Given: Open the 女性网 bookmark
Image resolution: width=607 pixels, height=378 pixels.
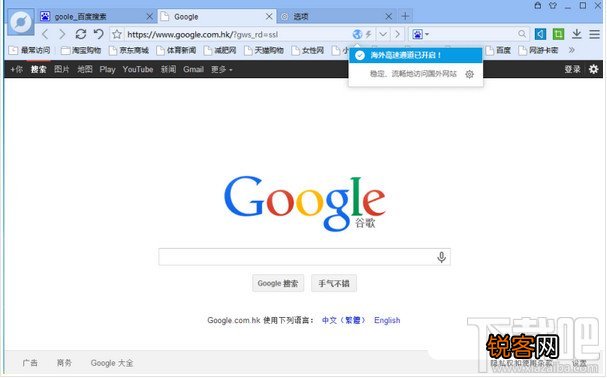Looking at the screenshot, I should coord(307,50).
